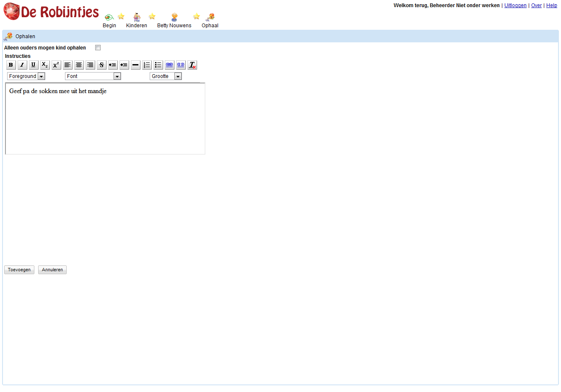Apply strikethrough formatting
The width and height of the screenshot is (561, 392).
101,65
